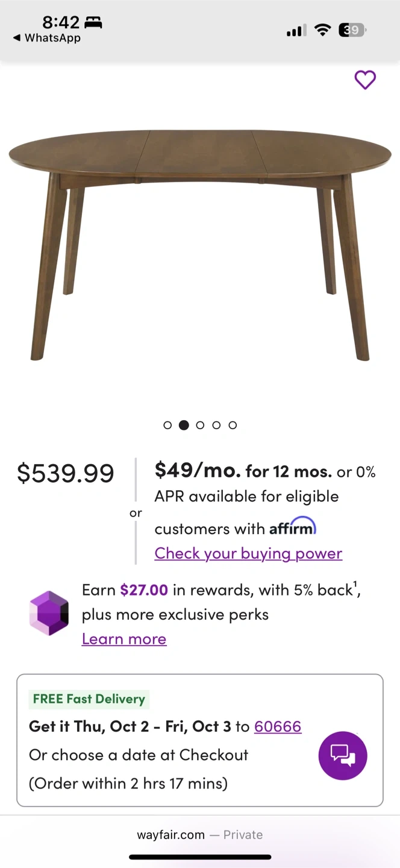This screenshot has height=868, width=400.
Task: Tap the cellular signal bars icon
Action: coord(296,30)
